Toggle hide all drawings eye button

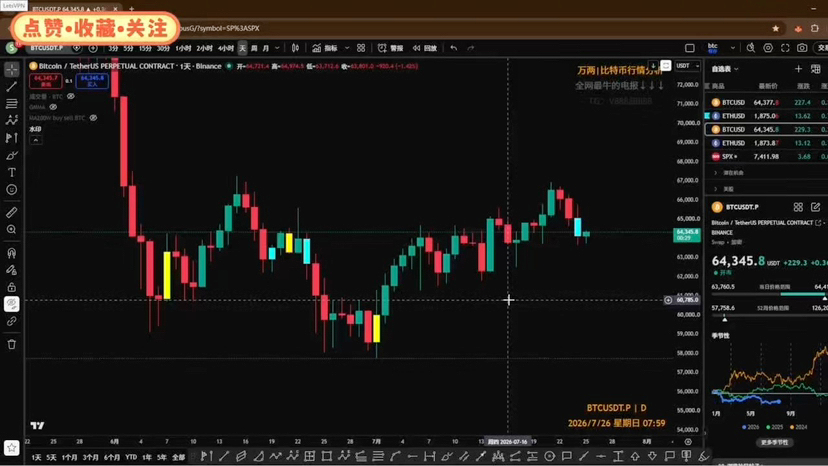coord(12,304)
